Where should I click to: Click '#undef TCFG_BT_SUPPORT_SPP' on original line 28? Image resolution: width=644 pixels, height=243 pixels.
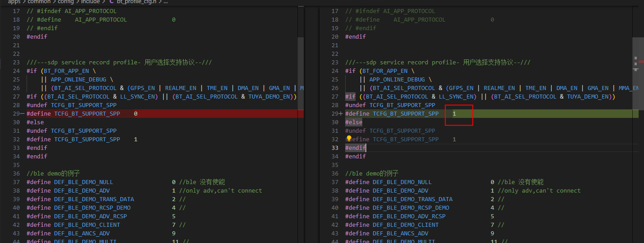pos(72,105)
